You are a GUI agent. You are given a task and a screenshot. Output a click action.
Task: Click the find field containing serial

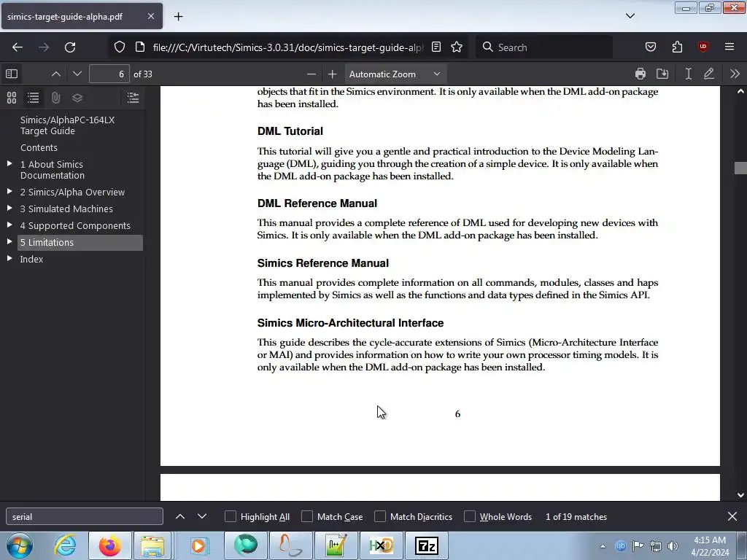[85, 517]
